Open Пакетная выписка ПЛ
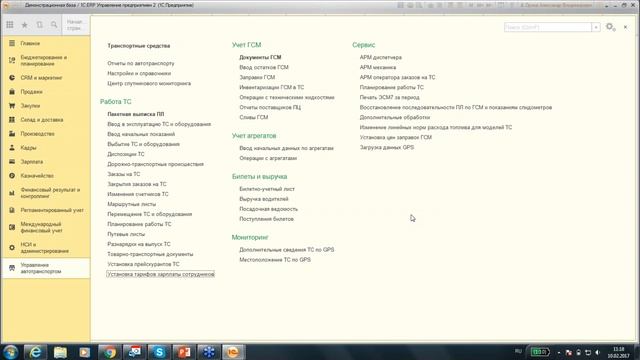The width and height of the screenshot is (640, 360). pyautogui.click(x=136, y=114)
